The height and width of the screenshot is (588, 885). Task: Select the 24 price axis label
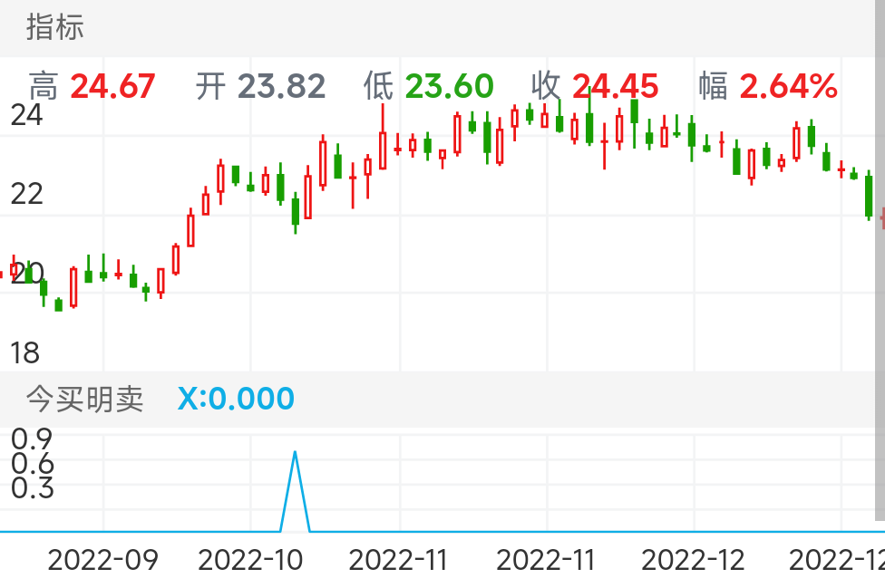(x=26, y=115)
